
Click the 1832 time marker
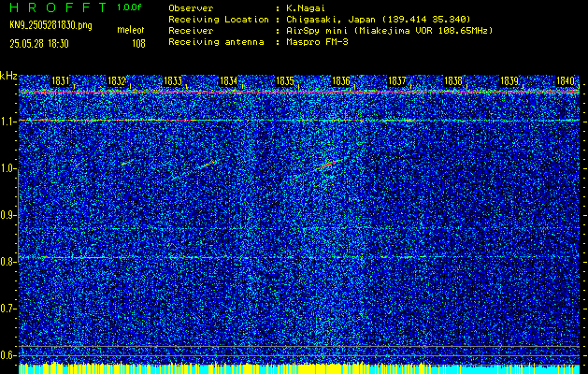click(117, 80)
